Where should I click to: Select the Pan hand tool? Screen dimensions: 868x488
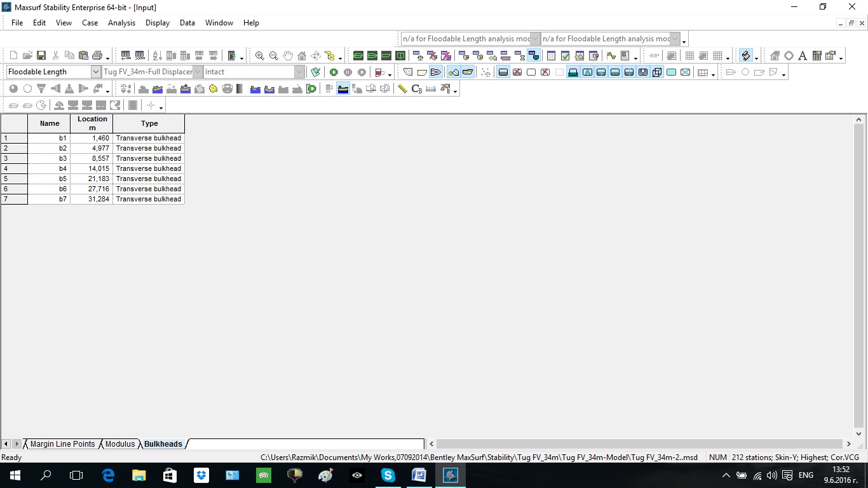(x=288, y=56)
